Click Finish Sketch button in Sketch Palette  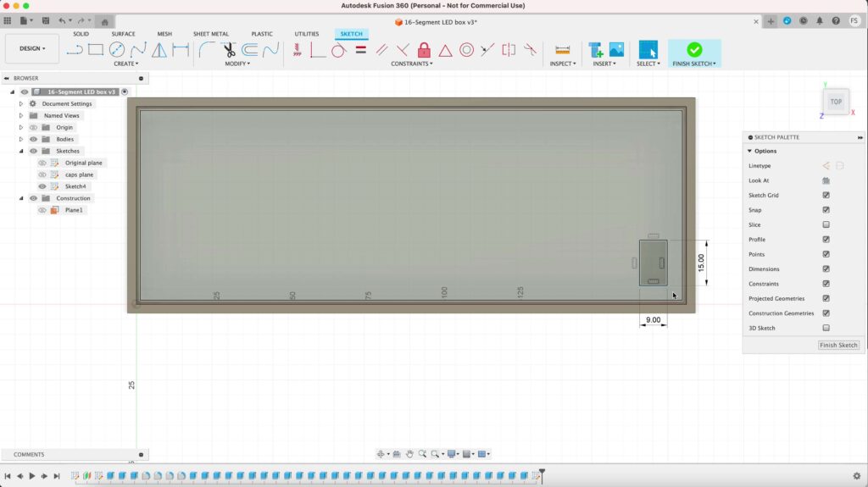tap(838, 345)
